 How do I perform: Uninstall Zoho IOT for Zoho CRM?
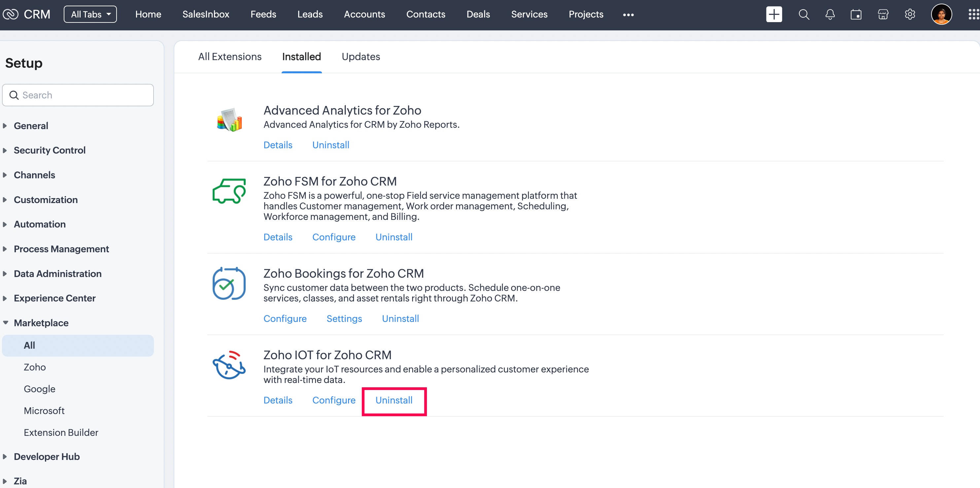[x=394, y=400]
